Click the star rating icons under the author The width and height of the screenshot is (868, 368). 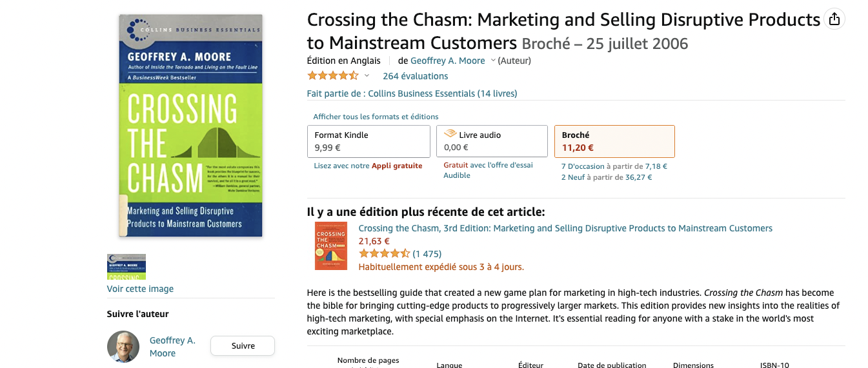(x=332, y=76)
